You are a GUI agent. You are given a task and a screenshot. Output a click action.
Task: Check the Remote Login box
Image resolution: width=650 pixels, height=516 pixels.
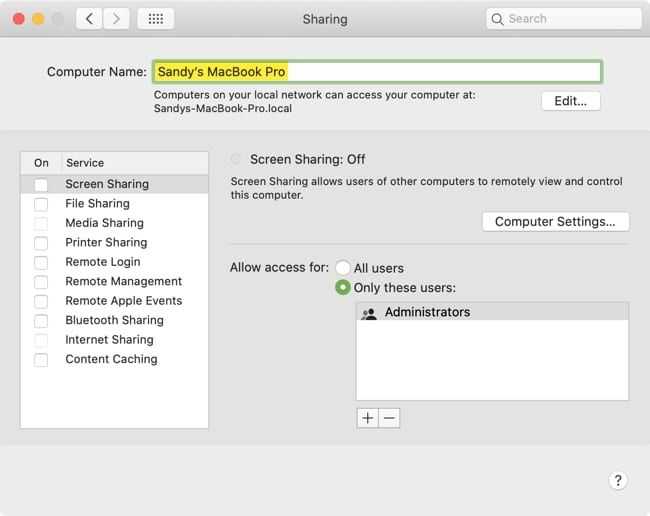tap(41, 262)
